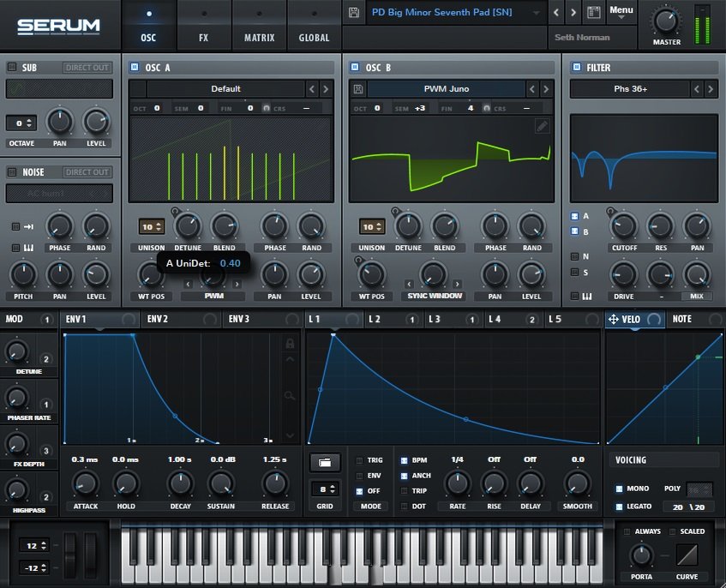Click the envelope lock icon
Image resolution: width=726 pixels, height=588 pixels.
tap(290, 343)
